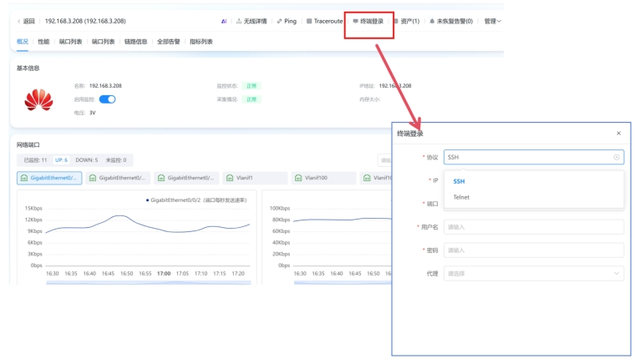
Task: Click the Huawei device logo
Action: tap(39, 100)
